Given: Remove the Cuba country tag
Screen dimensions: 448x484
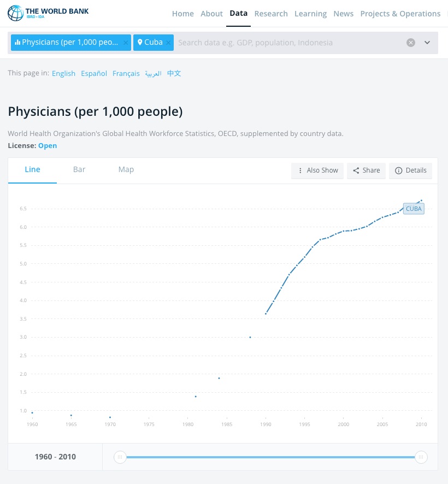Looking at the screenshot, I should (x=168, y=43).
